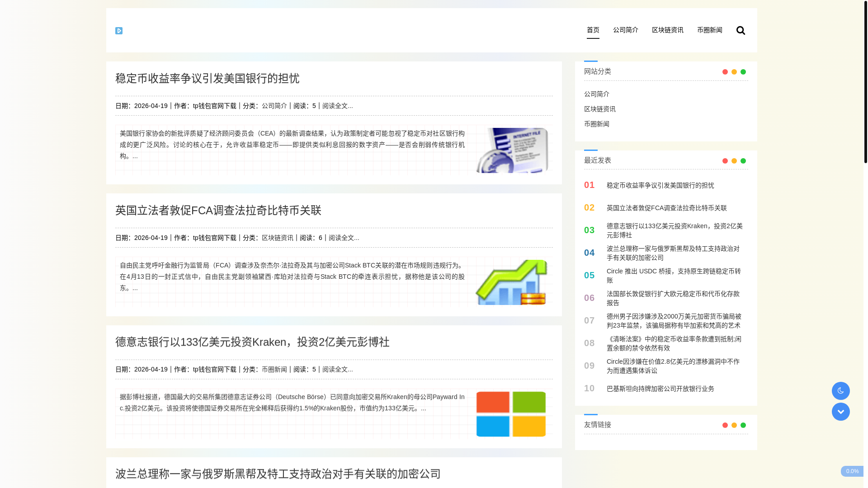Open 区块链资讯 in the top navigation

[668, 30]
